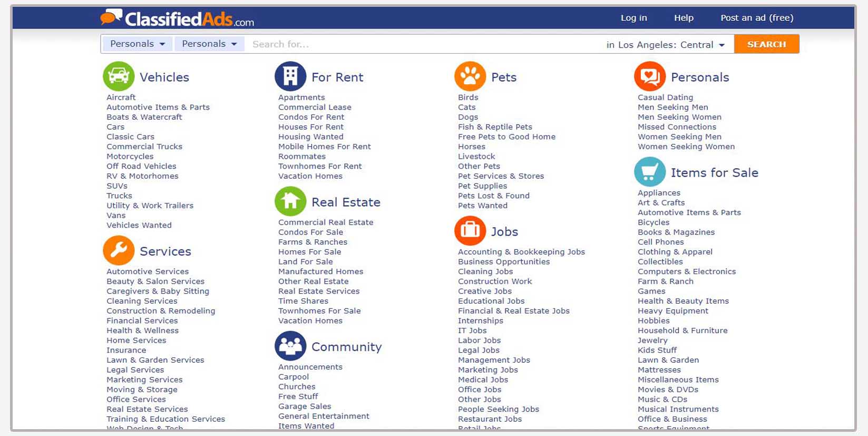Open the Services orange wrench icon
This screenshot has width=868, height=436.
click(x=119, y=250)
